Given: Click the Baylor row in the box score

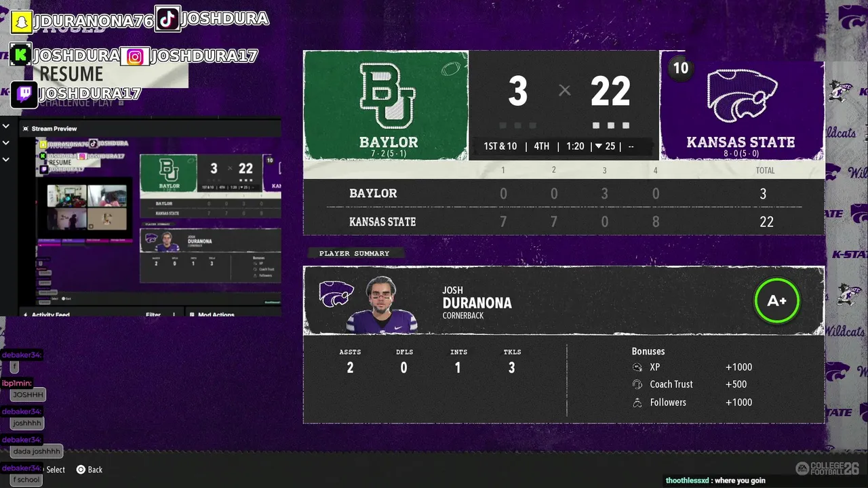Looking at the screenshot, I should (564, 194).
